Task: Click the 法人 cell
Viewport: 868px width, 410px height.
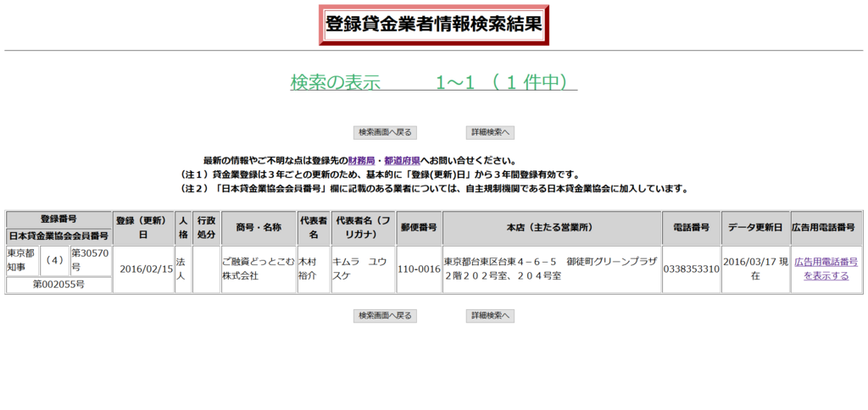Action: (183, 269)
